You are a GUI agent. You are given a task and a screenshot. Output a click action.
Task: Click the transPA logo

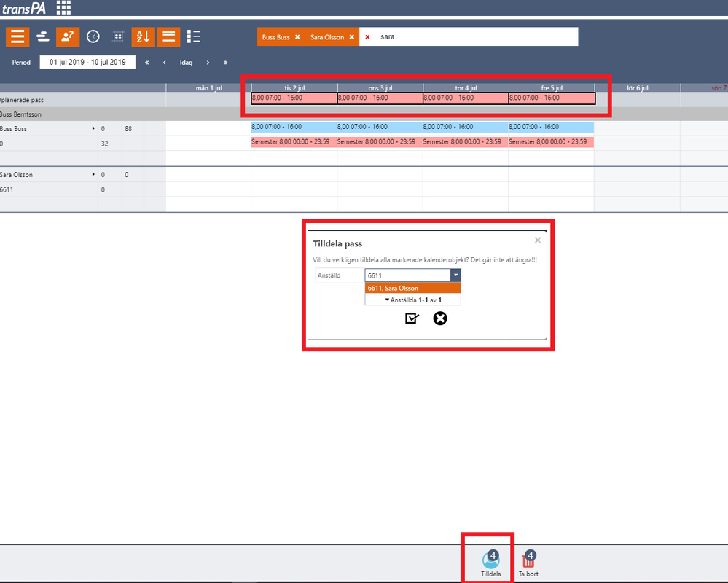pos(23,8)
